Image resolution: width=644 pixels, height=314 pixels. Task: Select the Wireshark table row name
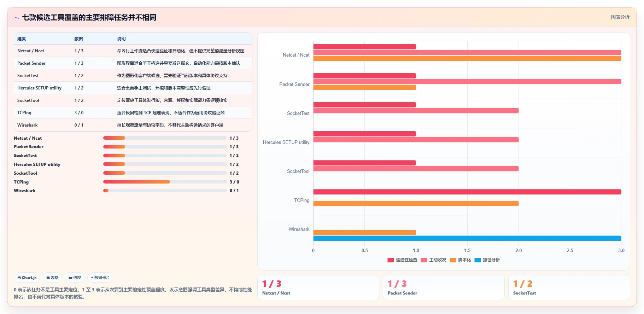coord(27,125)
